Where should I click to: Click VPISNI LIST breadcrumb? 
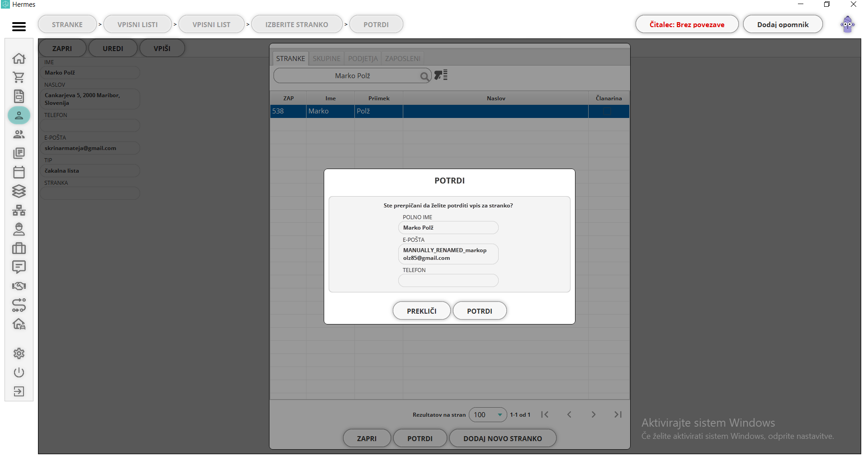pos(211,24)
